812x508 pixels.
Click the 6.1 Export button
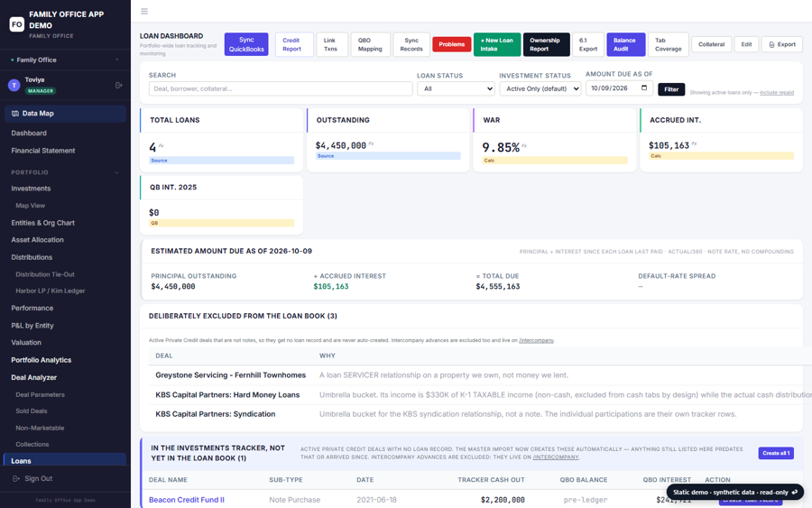click(587, 44)
